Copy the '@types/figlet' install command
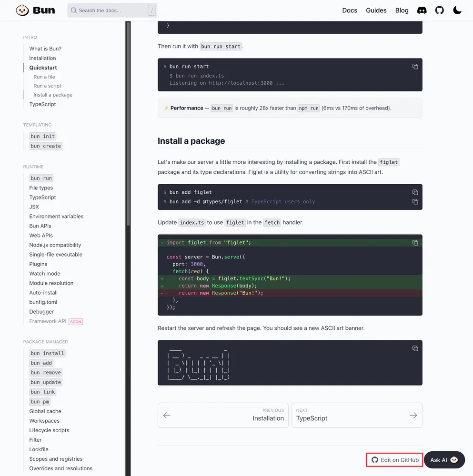Screen dimensions: 473x476 (x=415, y=202)
